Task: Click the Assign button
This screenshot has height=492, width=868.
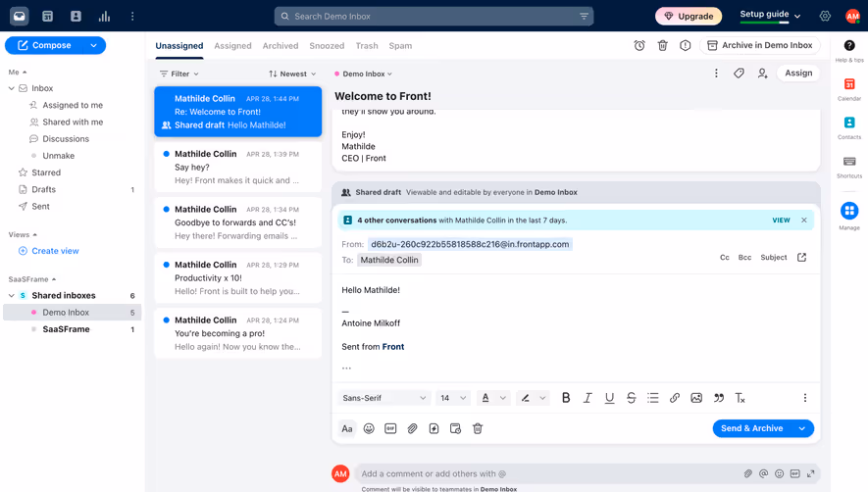Action: [798, 74]
